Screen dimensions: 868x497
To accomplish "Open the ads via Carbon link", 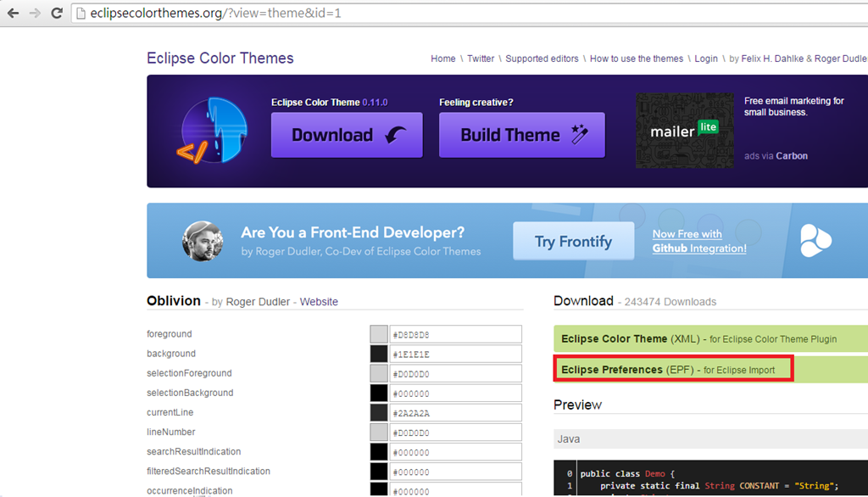I will pyautogui.click(x=776, y=156).
